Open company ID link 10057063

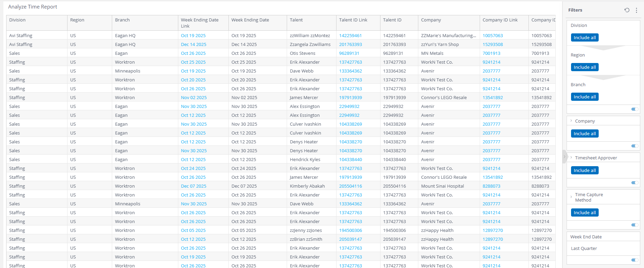point(493,35)
